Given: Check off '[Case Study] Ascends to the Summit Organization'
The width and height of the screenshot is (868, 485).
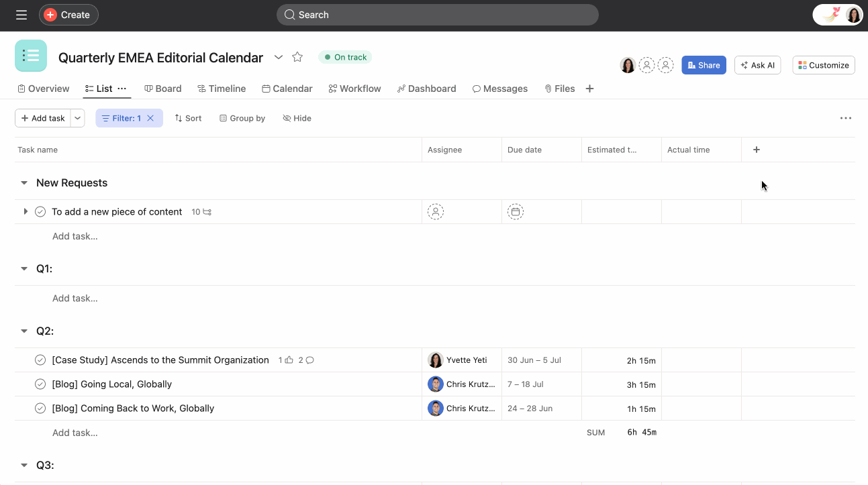Looking at the screenshot, I should tap(40, 360).
